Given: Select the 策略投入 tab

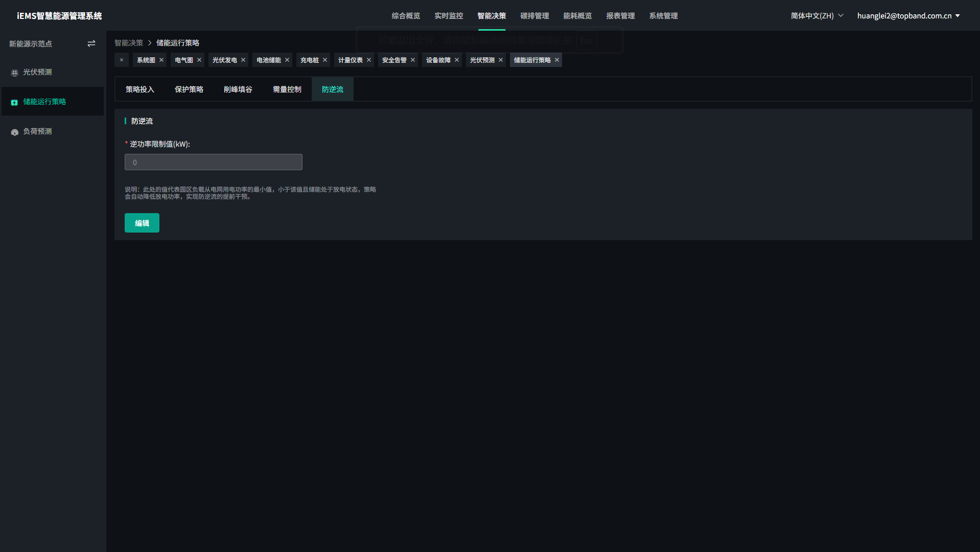Looking at the screenshot, I should click(140, 89).
